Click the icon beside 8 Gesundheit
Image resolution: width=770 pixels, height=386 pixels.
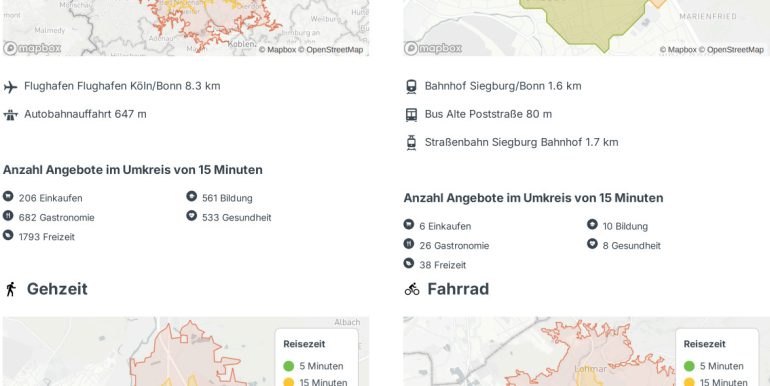coord(592,244)
